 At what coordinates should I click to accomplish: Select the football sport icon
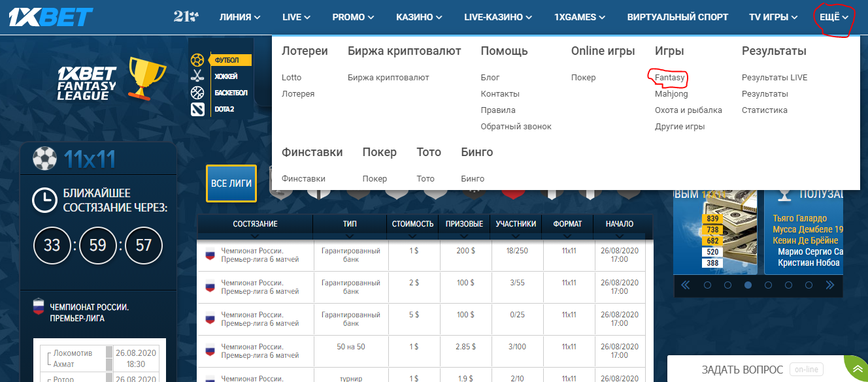(197, 60)
